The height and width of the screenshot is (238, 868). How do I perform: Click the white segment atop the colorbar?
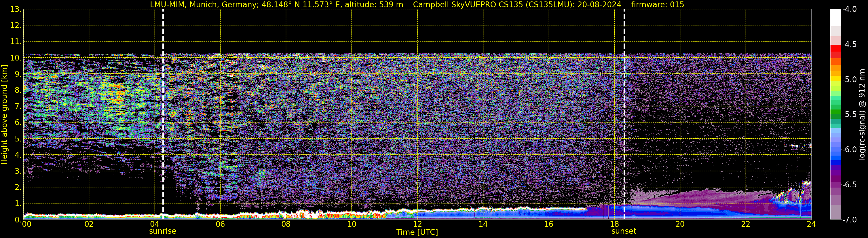point(835,18)
